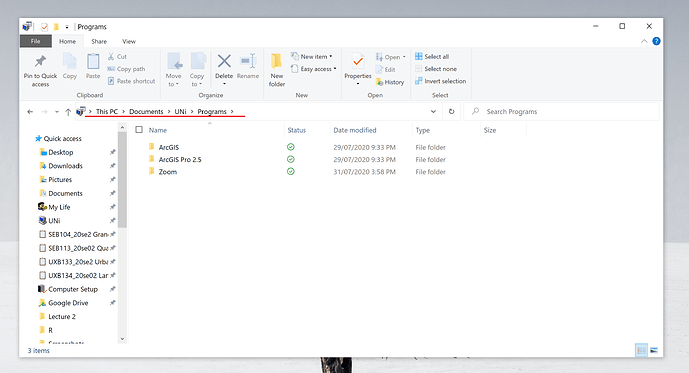Refresh the Programs folder view
The width and height of the screenshot is (689, 373).
[451, 112]
